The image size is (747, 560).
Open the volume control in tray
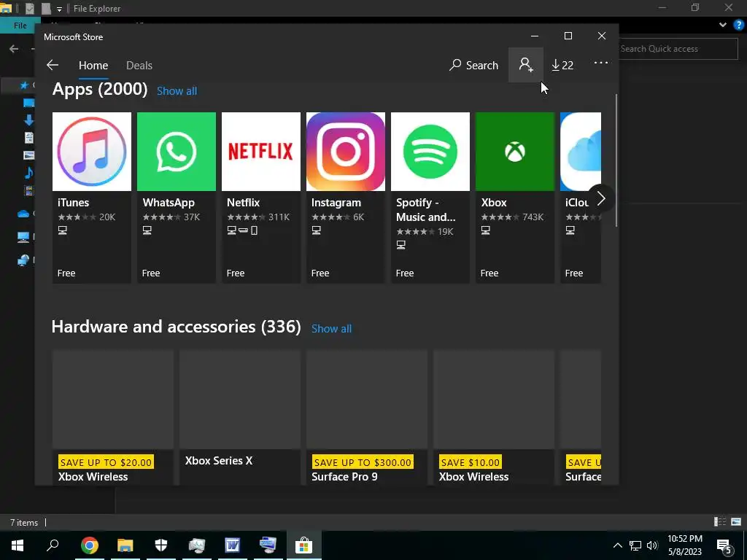tap(652, 545)
